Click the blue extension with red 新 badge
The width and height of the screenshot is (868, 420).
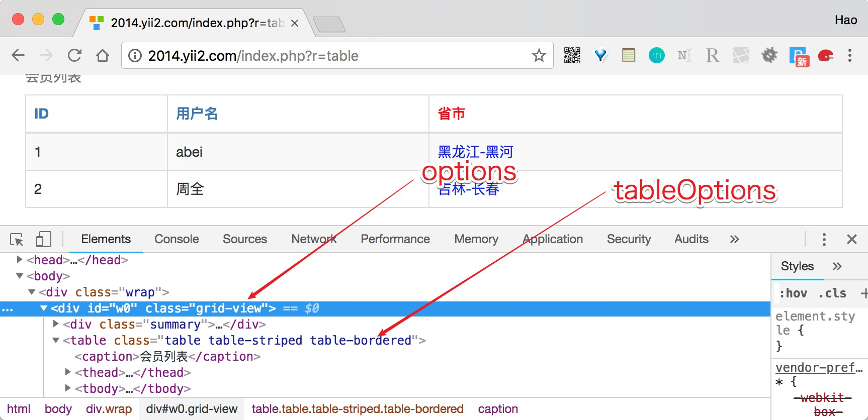pos(799,56)
